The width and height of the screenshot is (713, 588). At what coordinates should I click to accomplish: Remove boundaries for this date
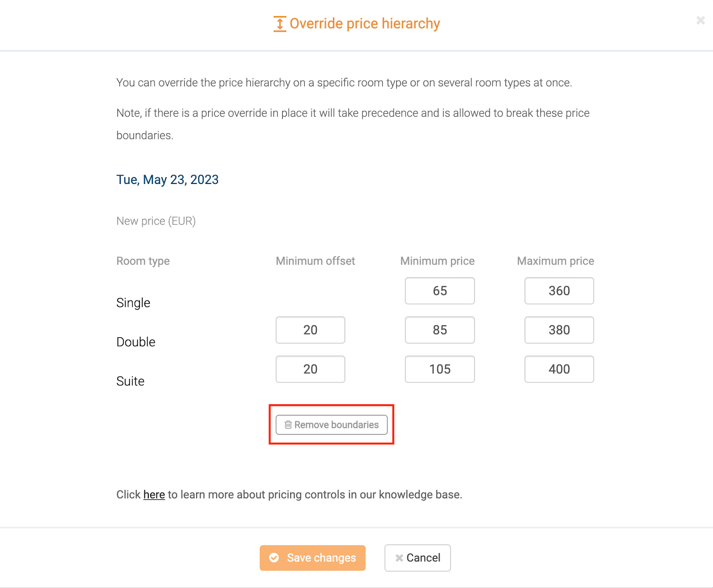point(332,425)
